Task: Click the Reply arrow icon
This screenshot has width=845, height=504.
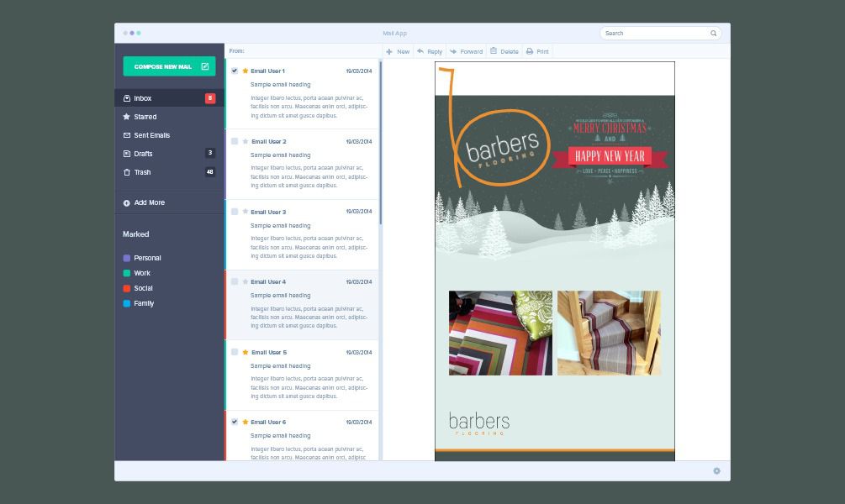Action: point(420,51)
